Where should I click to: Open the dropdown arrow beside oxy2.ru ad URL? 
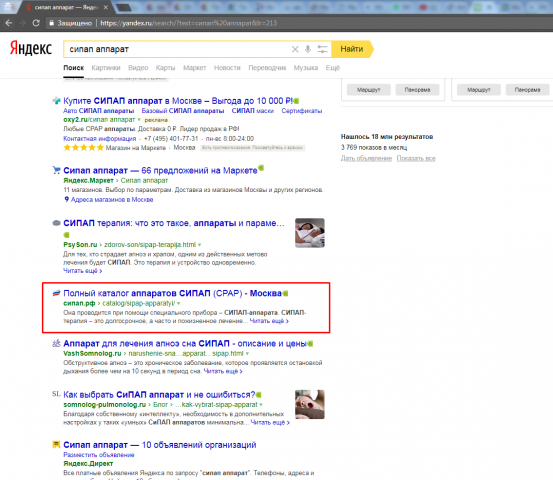pos(139,120)
